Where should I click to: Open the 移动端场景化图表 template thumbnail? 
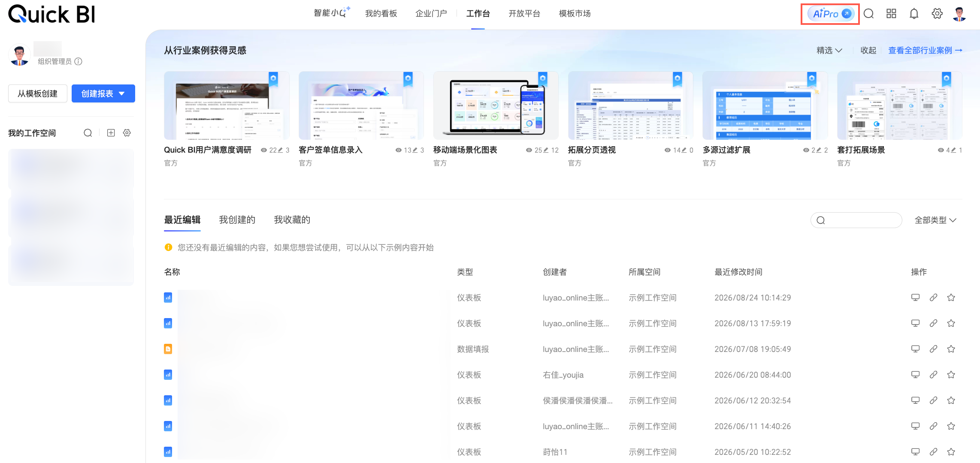[x=496, y=105]
